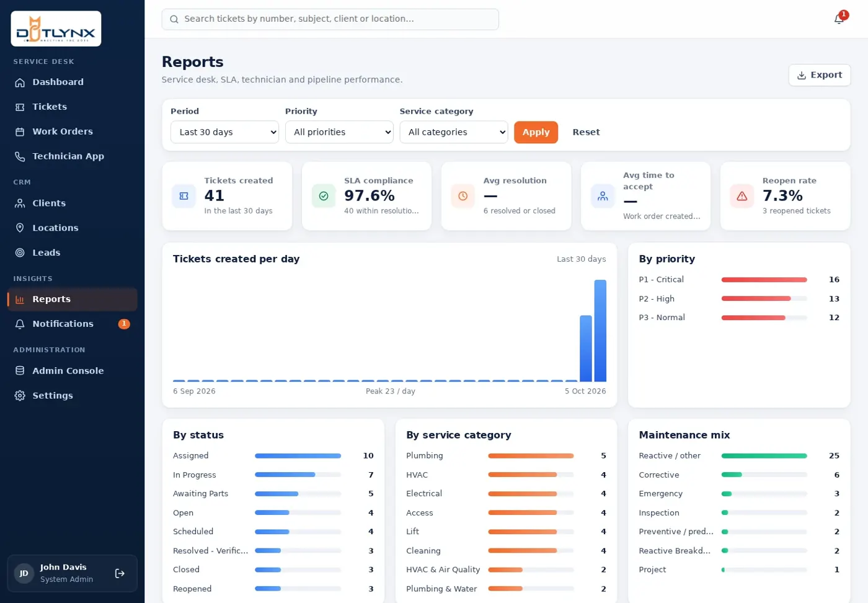Click the JD user avatar
868x603 pixels.
click(x=24, y=574)
